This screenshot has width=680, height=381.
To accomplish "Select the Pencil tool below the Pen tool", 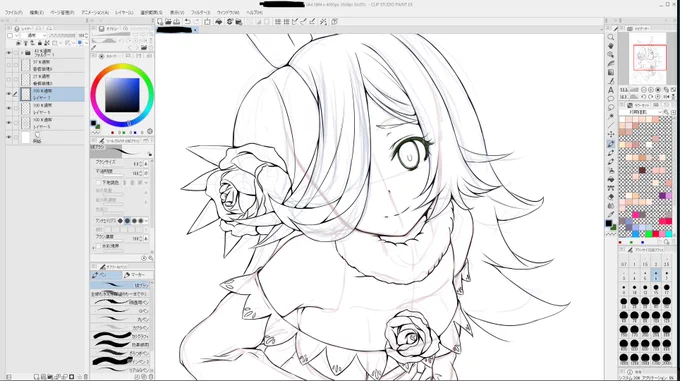I will (x=611, y=153).
